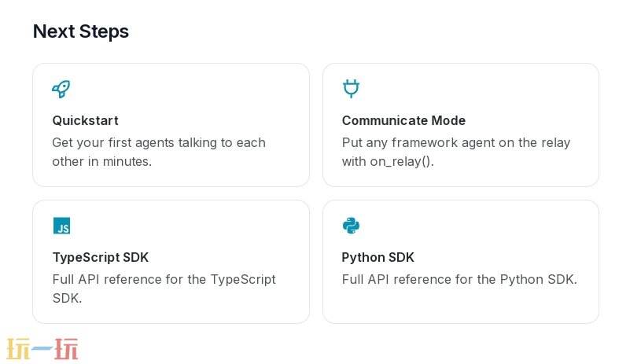Click the watermark logo at bottom left

click(x=42, y=348)
